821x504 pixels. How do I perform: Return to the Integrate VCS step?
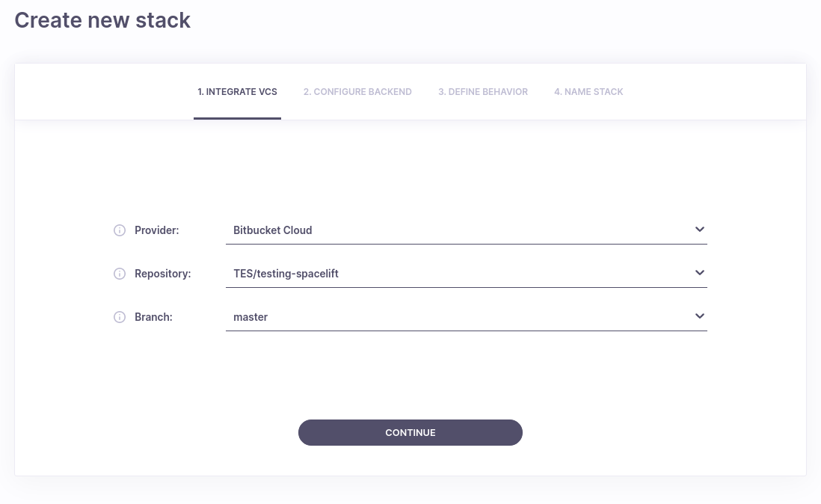(237, 92)
